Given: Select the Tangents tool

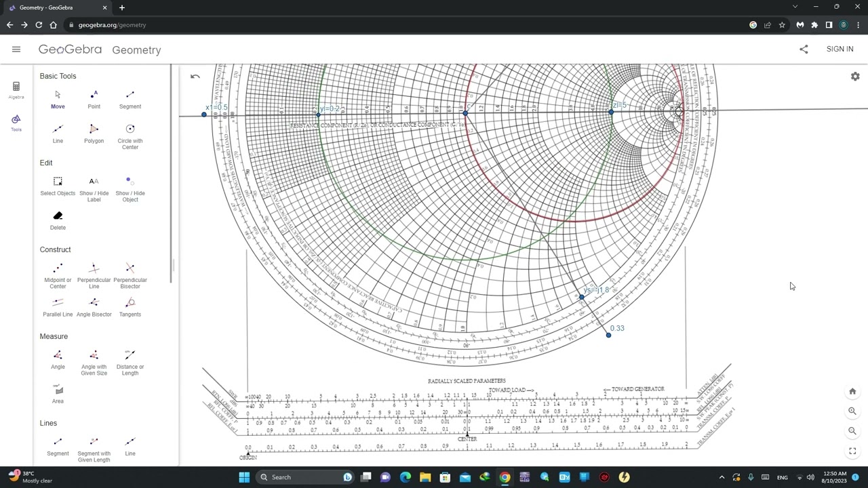Looking at the screenshot, I should pos(130,307).
